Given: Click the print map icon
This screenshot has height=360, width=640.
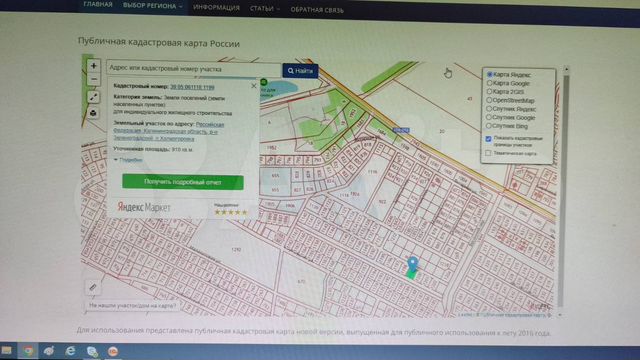Looking at the screenshot, I should tap(93, 113).
